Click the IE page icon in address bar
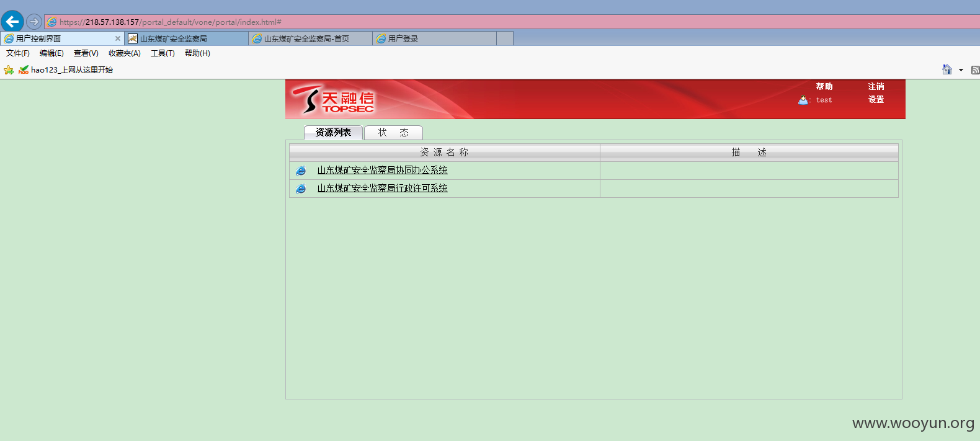Viewport: 980px width, 441px height. click(52, 22)
